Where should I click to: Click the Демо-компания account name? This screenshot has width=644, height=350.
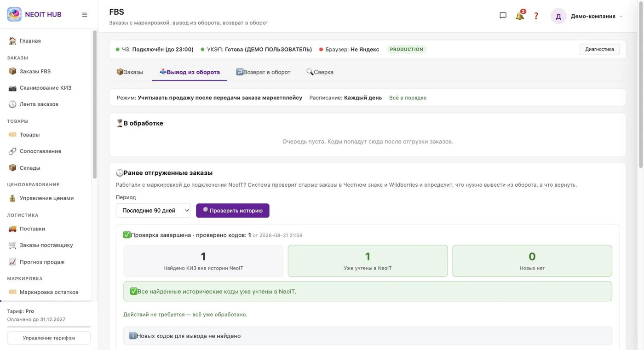[593, 16]
